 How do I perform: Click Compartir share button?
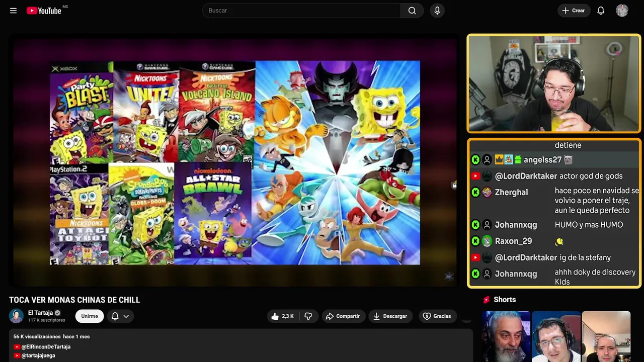tap(343, 316)
